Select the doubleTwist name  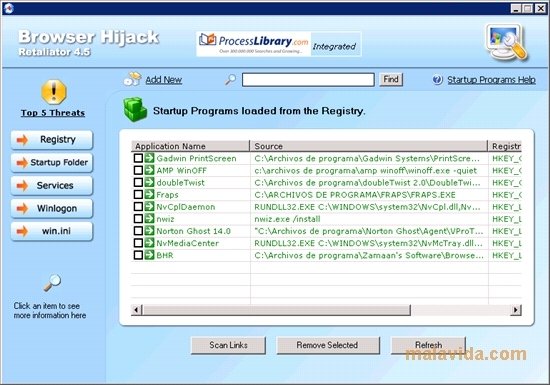pyautogui.click(x=180, y=183)
